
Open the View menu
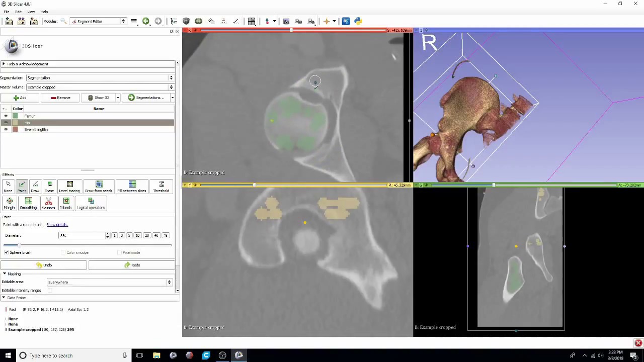pos(31,12)
